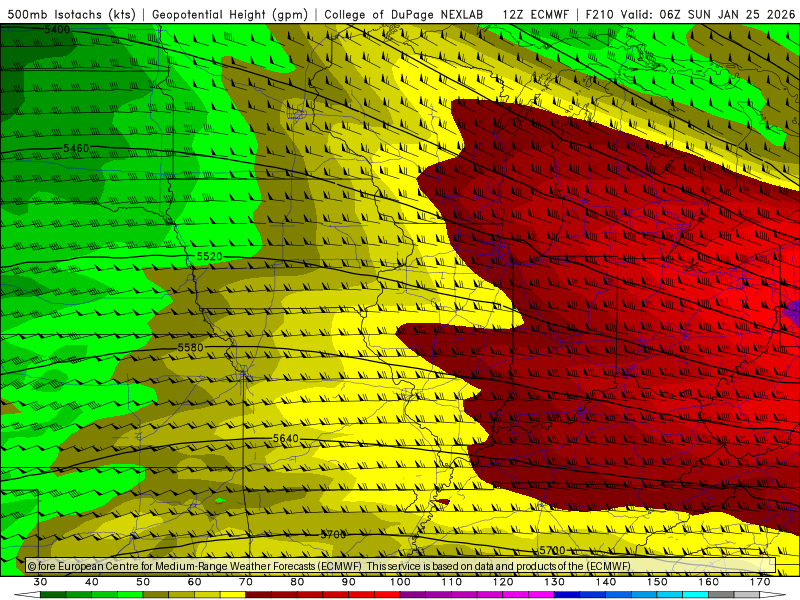Pick the dark green swatch below 30 on colorbar
Image resolution: width=800 pixels, height=600 pixels.
(x=53, y=595)
